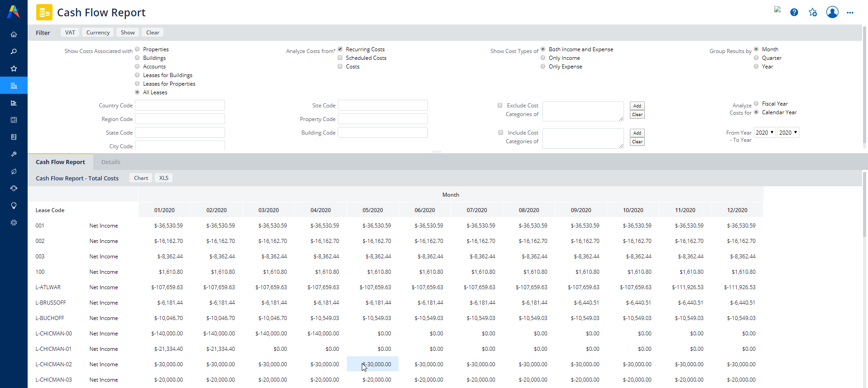Viewport: 868px width, 388px height.
Task: Click the blue help question mark icon
Action: click(794, 12)
